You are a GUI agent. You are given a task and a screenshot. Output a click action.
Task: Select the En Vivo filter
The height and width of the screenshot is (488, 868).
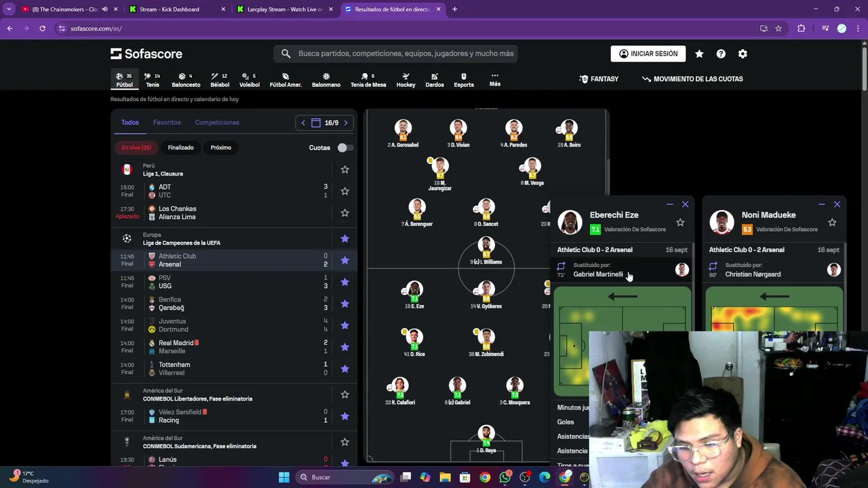(136, 147)
